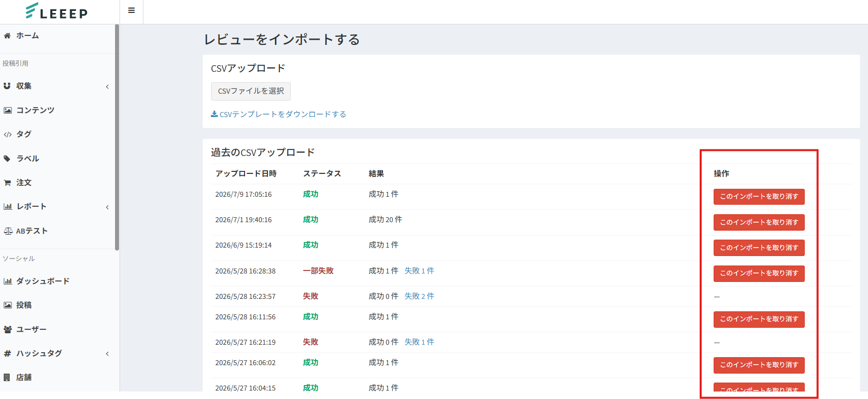This screenshot has height=399, width=868.
Task: Click the sidebar vertical scrollbar
Action: 117,137
